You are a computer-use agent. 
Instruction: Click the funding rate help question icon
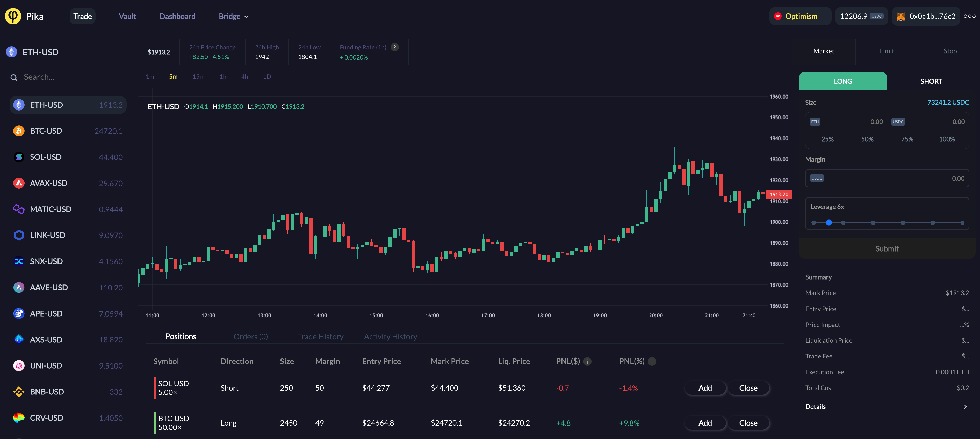394,47
